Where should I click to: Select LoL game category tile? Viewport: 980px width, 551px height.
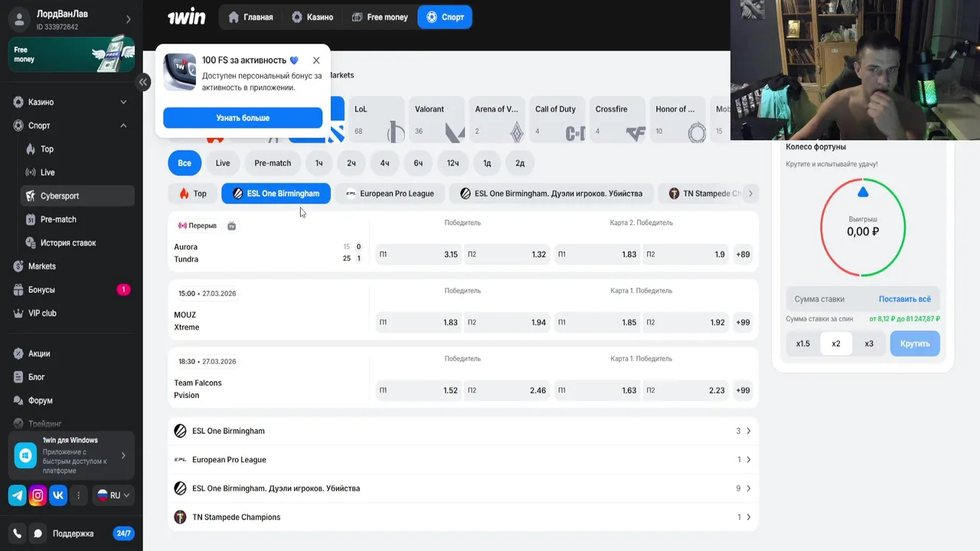click(x=376, y=120)
